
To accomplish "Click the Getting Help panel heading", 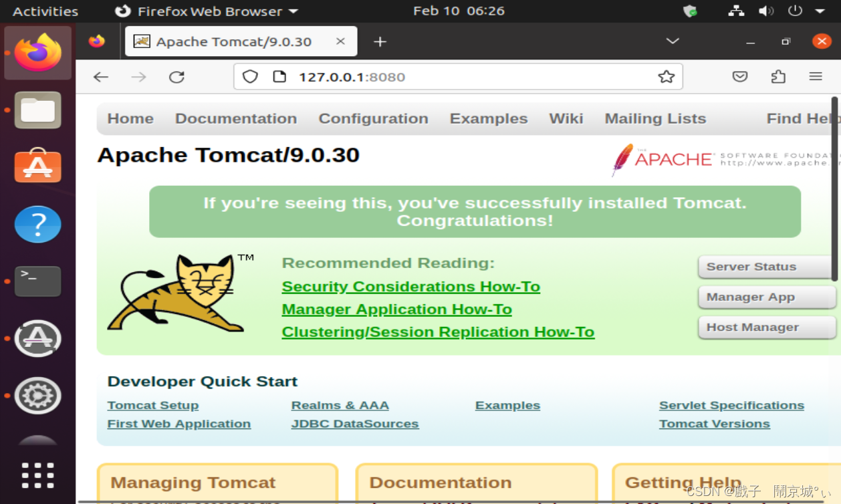I will (683, 483).
